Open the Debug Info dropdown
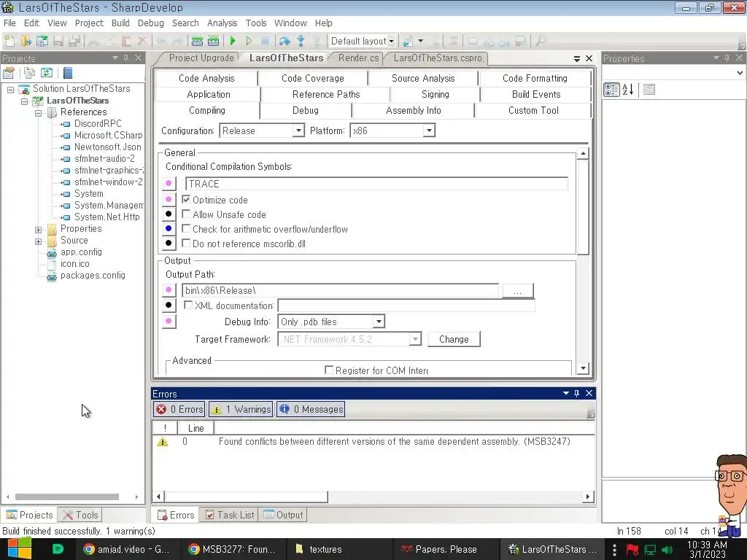The height and width of the screenshot is (560, 747). coord(379,322)
